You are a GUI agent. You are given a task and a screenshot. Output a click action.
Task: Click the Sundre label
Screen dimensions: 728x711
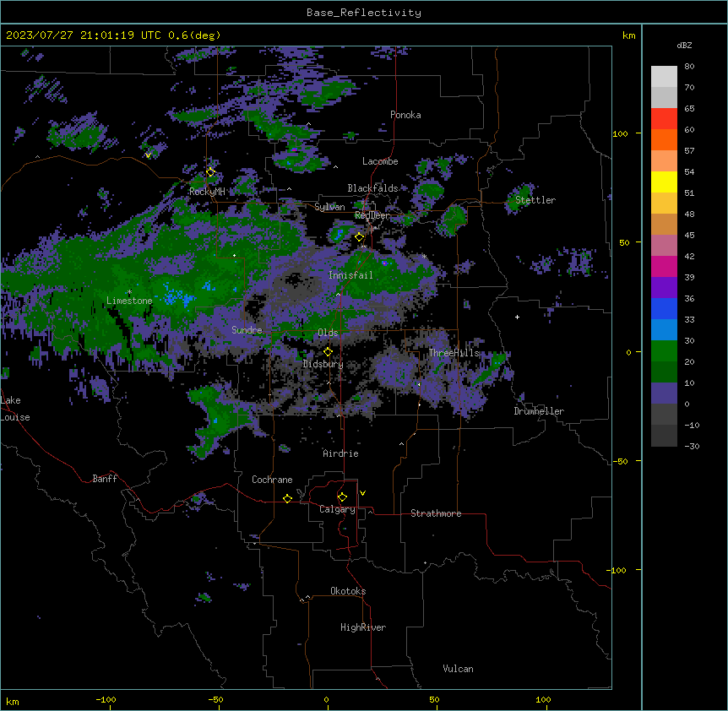(x=247, y=330)
